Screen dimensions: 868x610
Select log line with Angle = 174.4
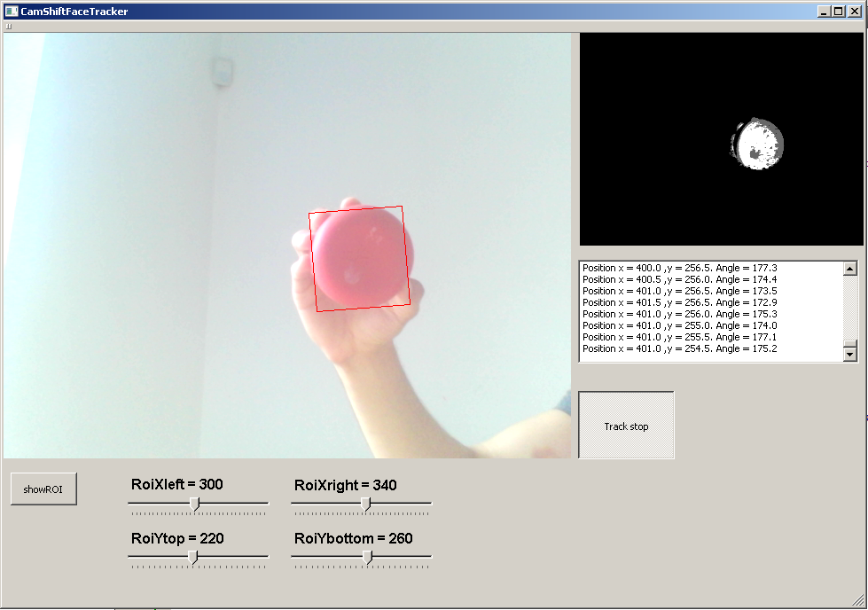[x=680, y=279]
